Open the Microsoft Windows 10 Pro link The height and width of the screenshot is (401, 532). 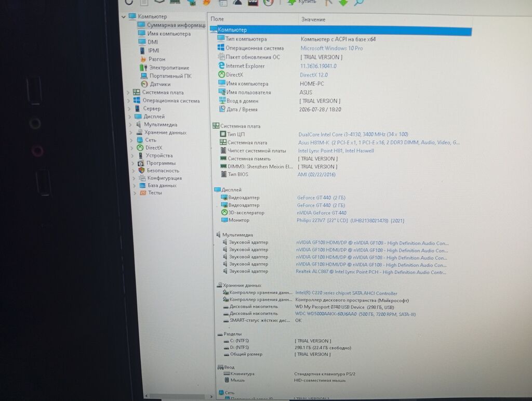click(x=331, y=48)
